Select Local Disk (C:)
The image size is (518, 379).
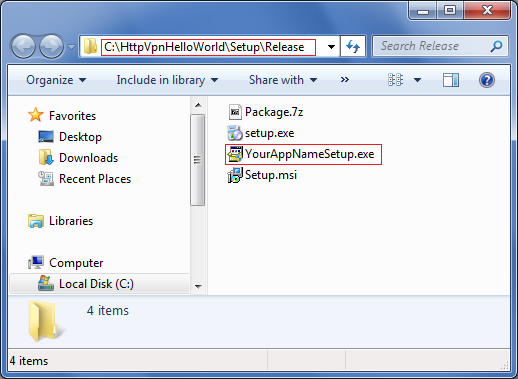coord(96,284)
